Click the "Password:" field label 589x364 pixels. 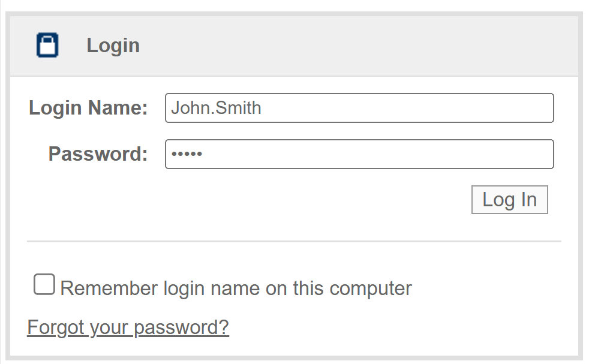[x=98, y=154]
